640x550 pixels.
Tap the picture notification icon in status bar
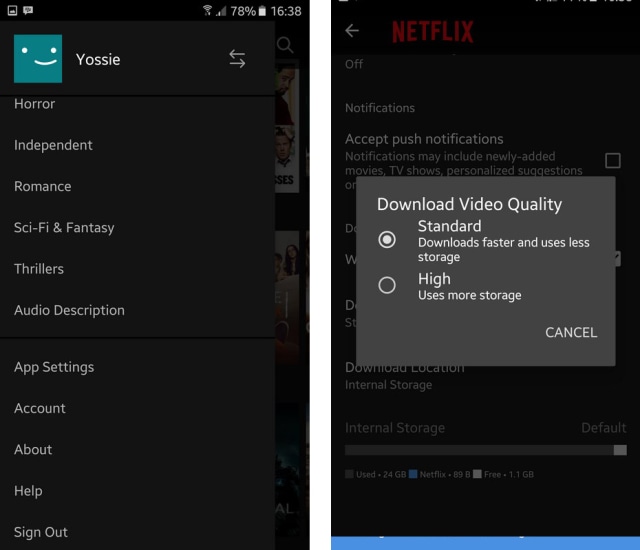coord(13,10)
